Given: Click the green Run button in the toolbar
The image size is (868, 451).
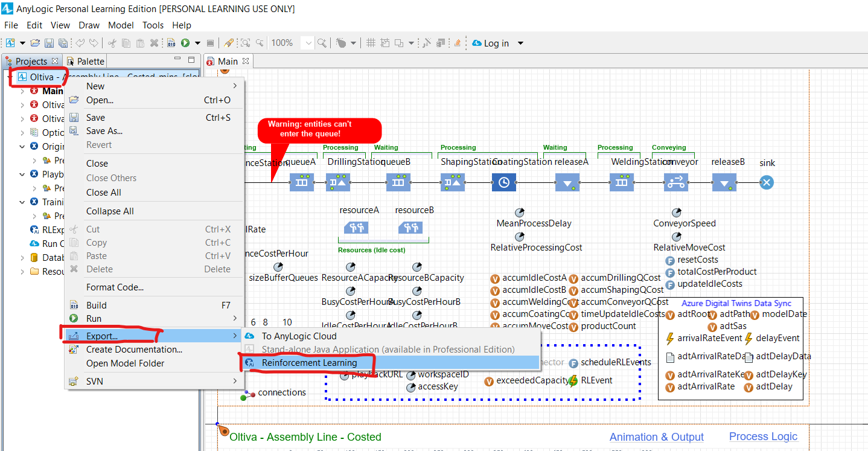Looking at the screenshot, I should coord(185,43).
